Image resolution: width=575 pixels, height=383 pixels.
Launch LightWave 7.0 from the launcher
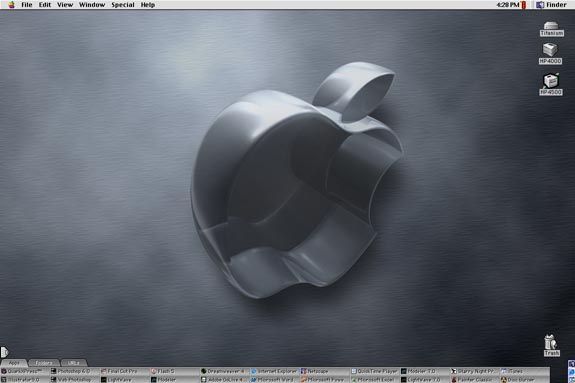click(424, 379)
